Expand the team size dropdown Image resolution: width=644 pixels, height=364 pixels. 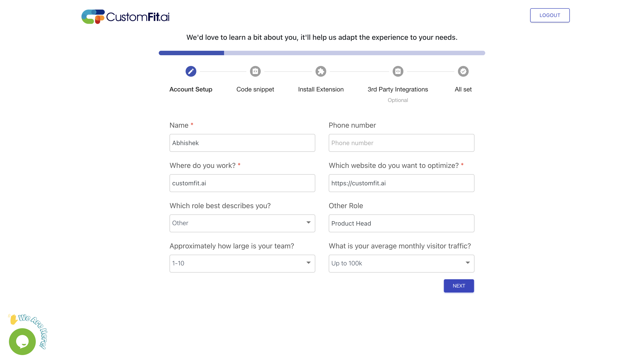(x=242, y=264)
